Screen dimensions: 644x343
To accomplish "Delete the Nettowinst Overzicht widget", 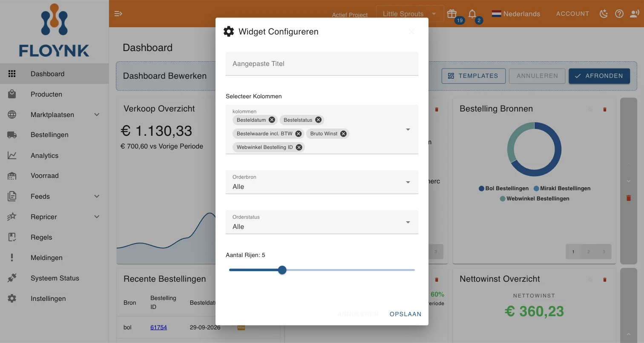I will pos(605,280).
